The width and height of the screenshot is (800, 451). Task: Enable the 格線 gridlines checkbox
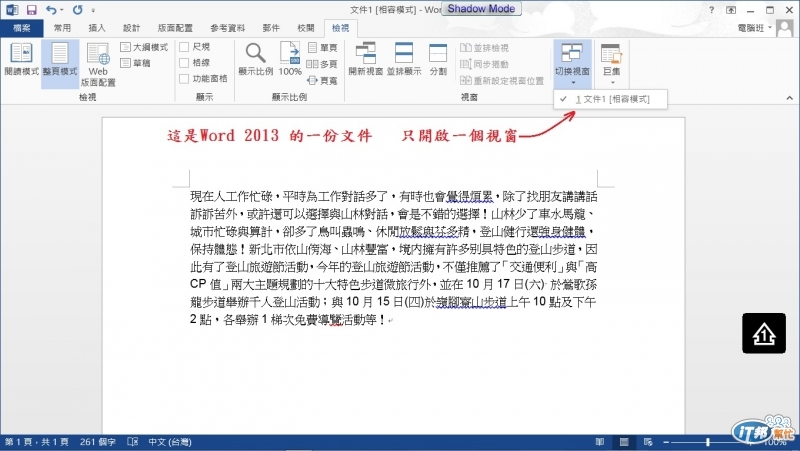click(195, 63)
